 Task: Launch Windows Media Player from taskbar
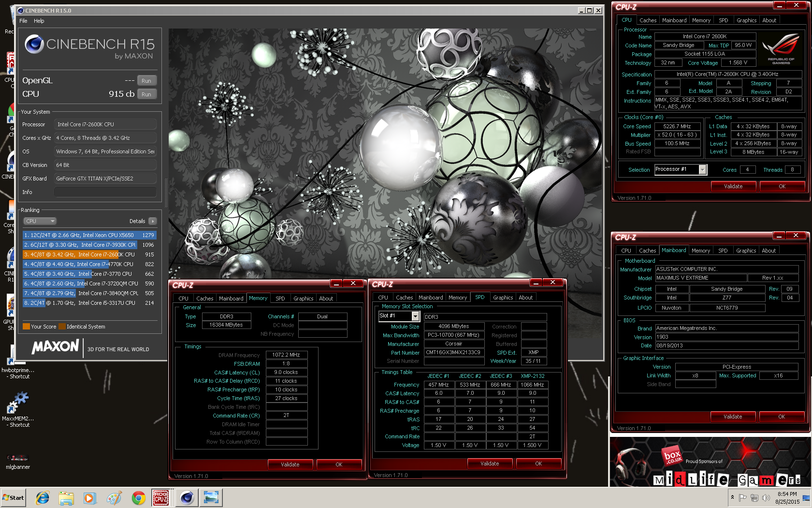tap(90, 497)
